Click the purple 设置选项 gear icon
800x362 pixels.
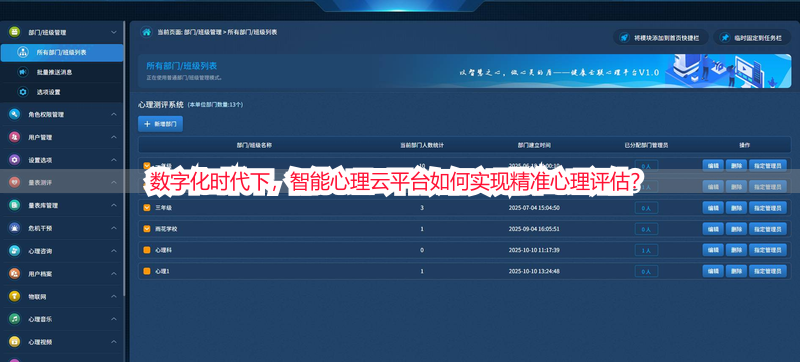pos(14,160)
